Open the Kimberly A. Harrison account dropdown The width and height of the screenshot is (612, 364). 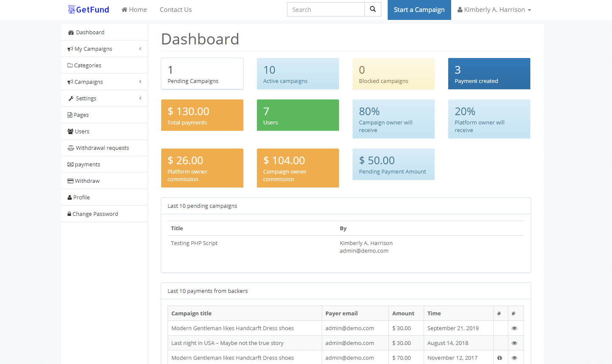click(x=494, y=9)
